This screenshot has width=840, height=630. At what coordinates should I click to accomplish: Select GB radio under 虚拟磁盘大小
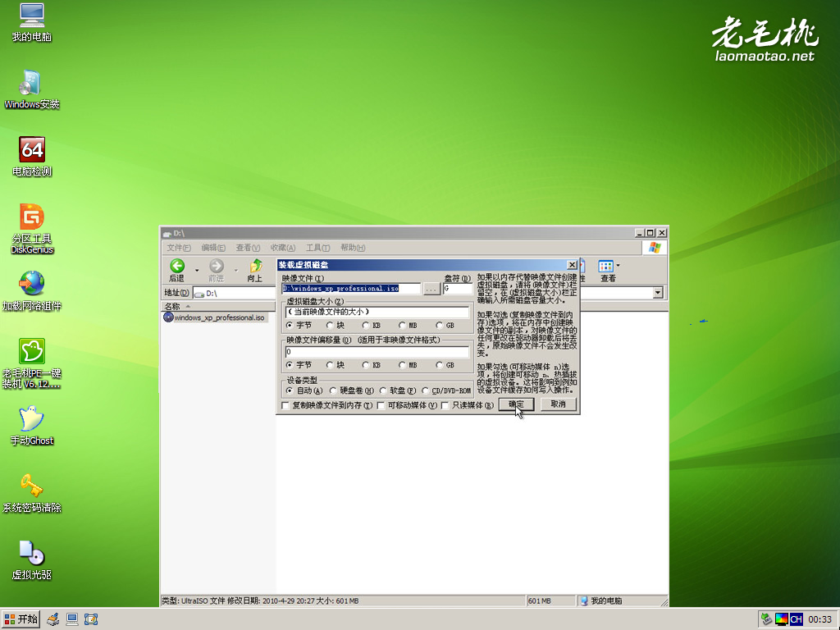pos(440,325)
